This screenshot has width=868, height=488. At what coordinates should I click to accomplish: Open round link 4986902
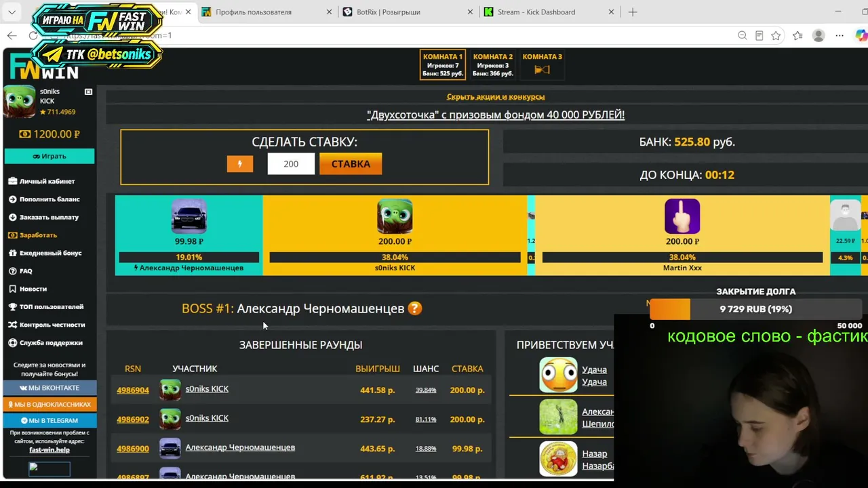coord(133,420)
